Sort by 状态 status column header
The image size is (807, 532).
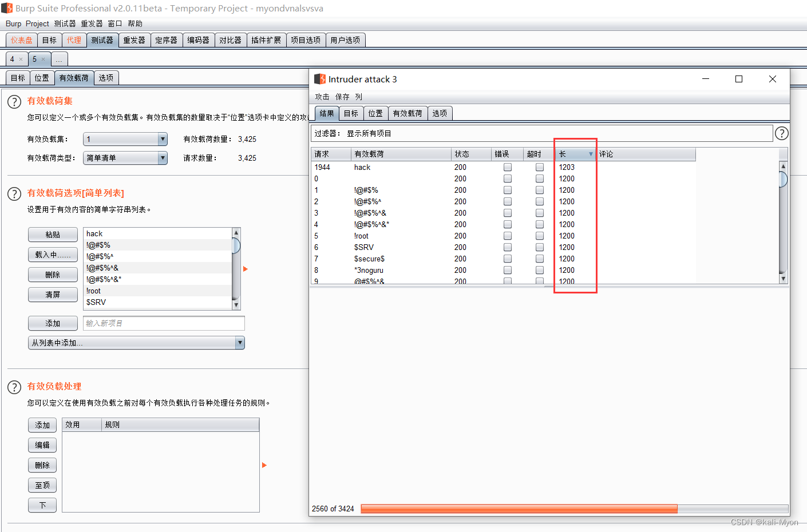(x=472, y=154)
